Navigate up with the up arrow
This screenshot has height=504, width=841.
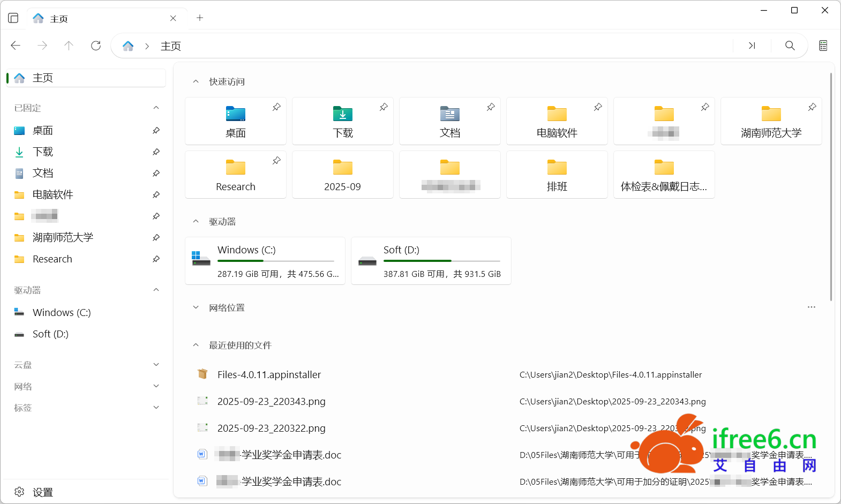69,46
